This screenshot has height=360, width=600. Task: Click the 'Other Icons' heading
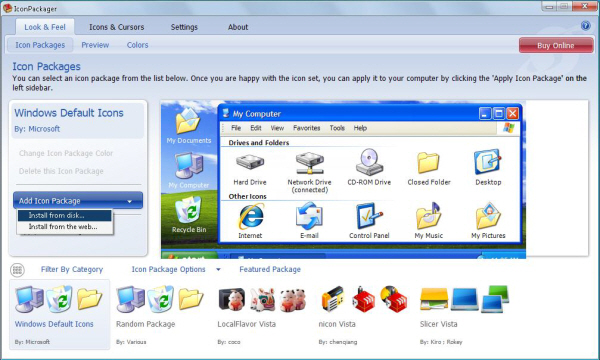tap(248, 196)
